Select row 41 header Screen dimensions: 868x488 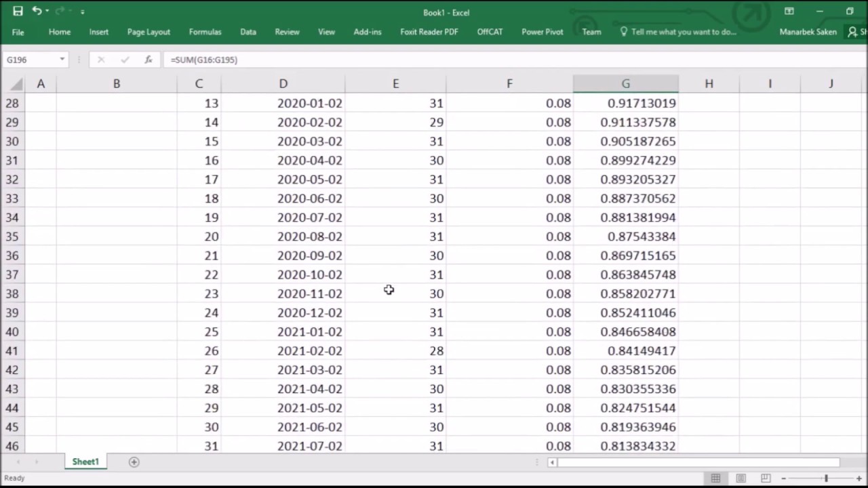12,351
